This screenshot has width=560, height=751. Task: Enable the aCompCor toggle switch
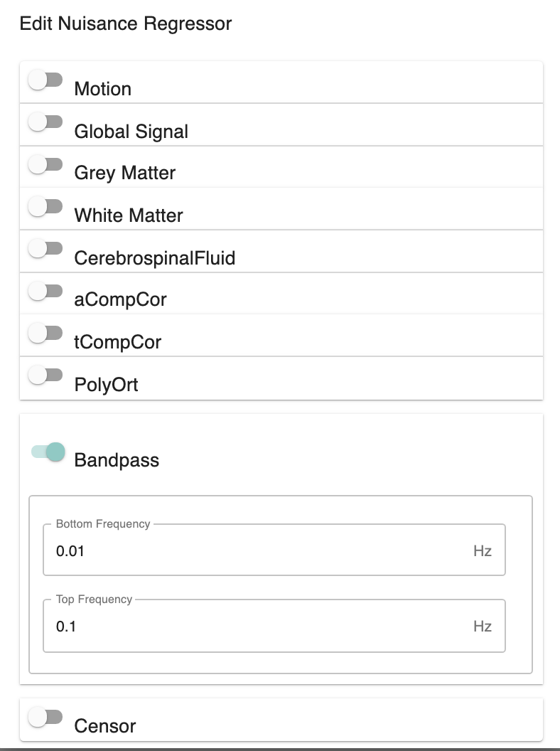coord(46,290)
